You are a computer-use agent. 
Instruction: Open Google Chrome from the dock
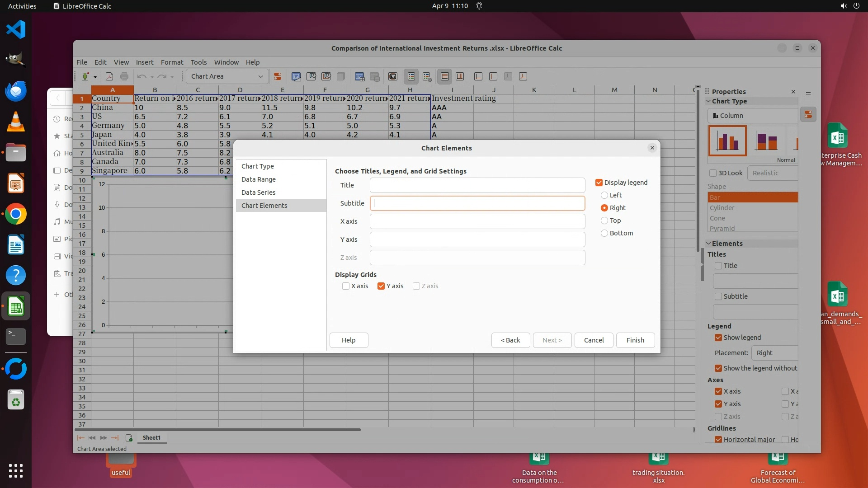pos(16,214)
